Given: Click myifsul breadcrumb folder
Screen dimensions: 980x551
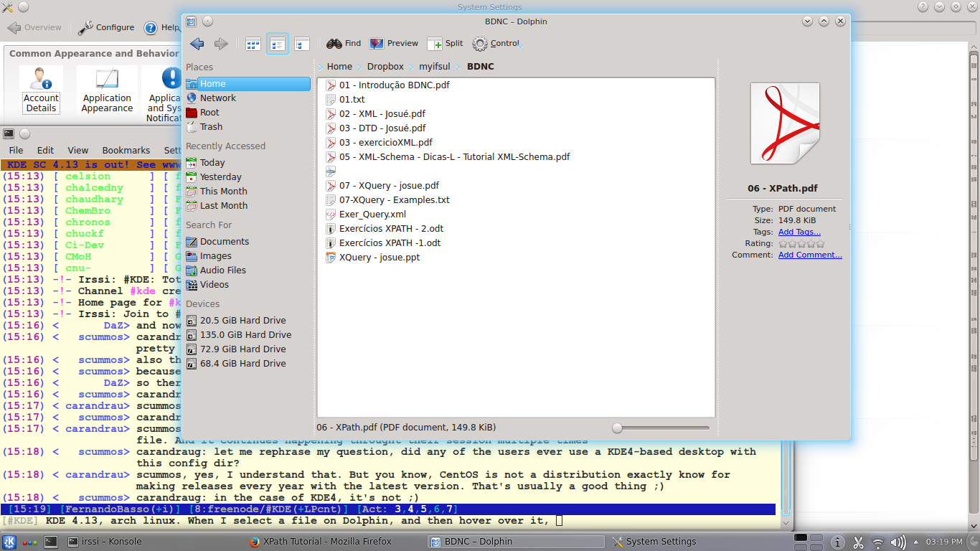Looking at the screenshot, I should (x=435, y=67).
